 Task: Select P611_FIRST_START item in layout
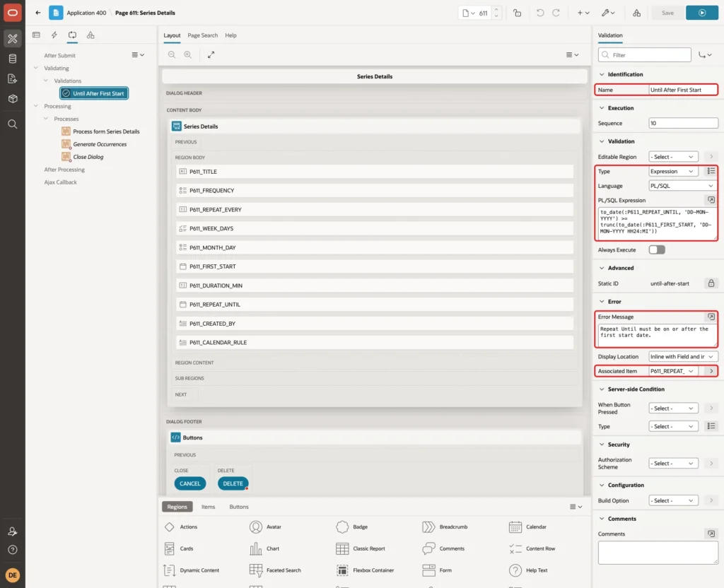tap(375, 266)
